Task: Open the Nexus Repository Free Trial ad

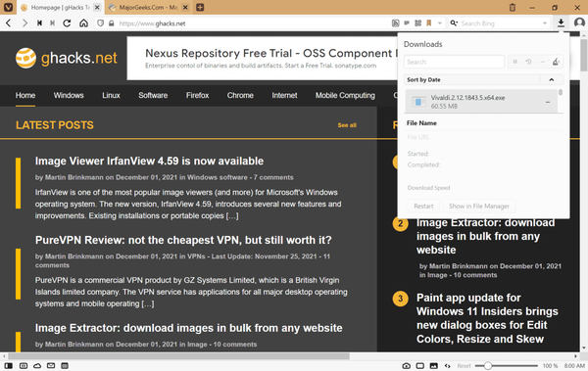Action: click(263, 58)
